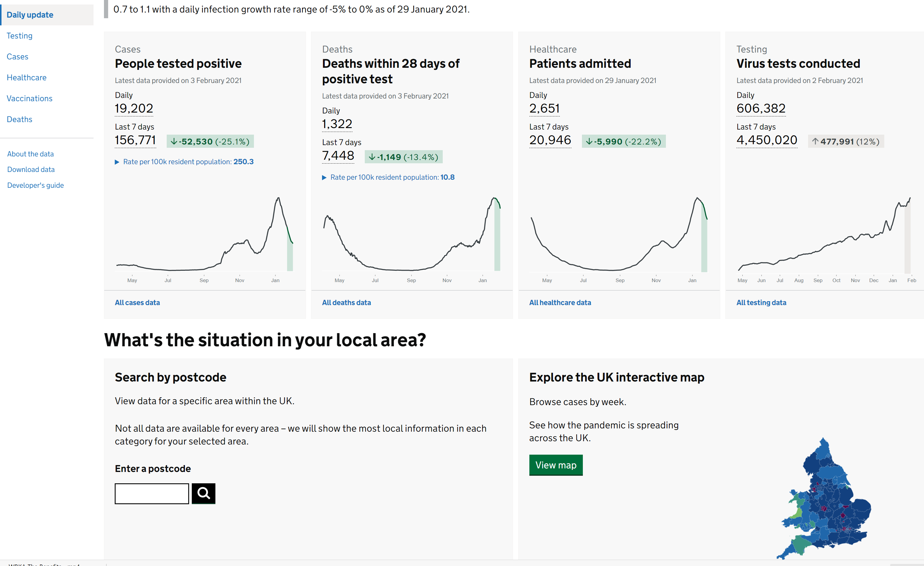Go to Deaths in the side navigation

pyautogui.click(x=19, y=119)
